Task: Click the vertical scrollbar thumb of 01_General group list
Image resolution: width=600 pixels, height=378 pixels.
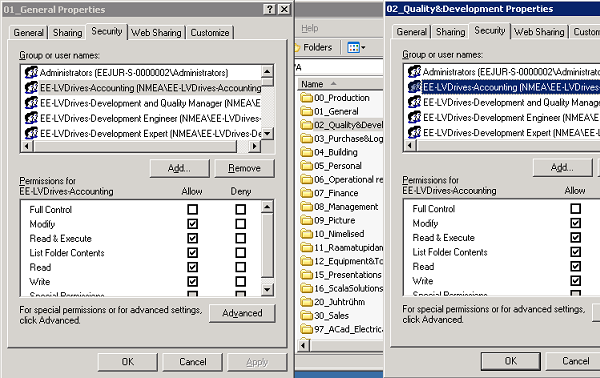Action: pos(267,82)
